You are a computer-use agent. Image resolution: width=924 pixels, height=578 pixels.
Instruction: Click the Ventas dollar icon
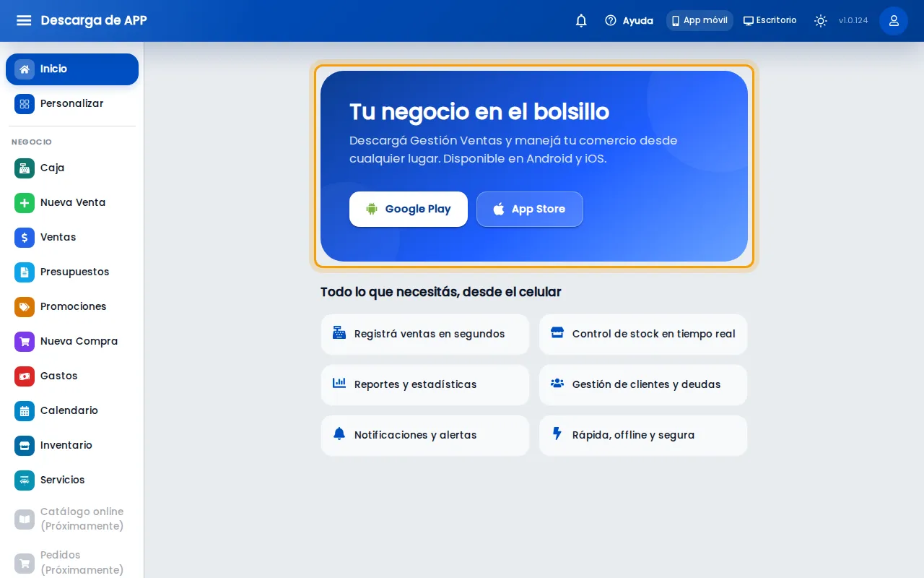point(25,238)
